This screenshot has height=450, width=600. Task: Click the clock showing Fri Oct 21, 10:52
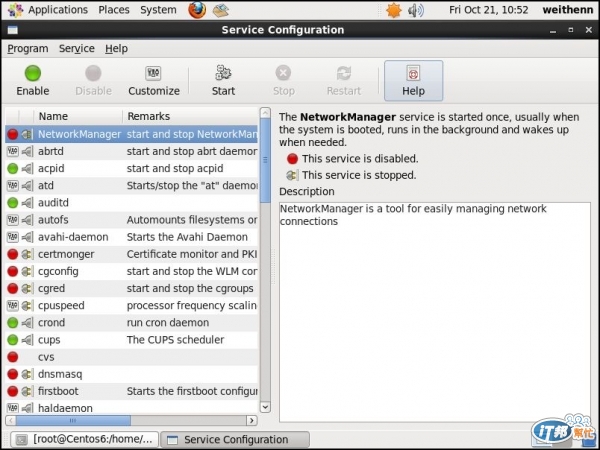point(488,10)
